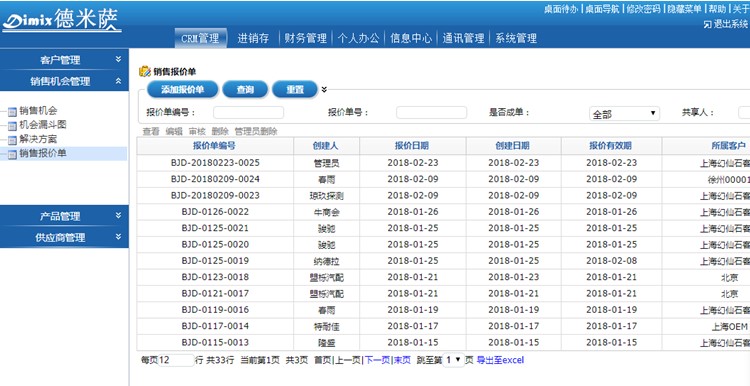750x386 pixels.
Task: Focus the 报价单编号 search input
Action: [x=248, y=113]
